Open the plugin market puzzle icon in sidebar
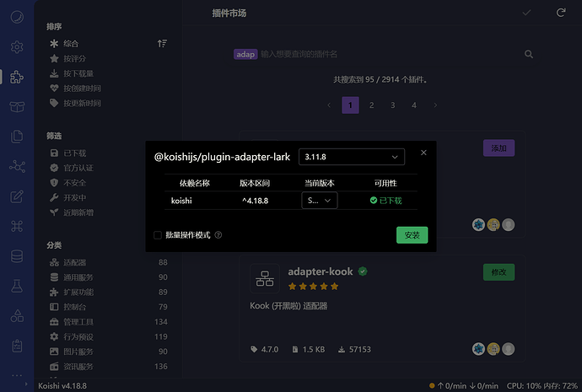The height and width of the screenshot is (392, 582). 17,77
